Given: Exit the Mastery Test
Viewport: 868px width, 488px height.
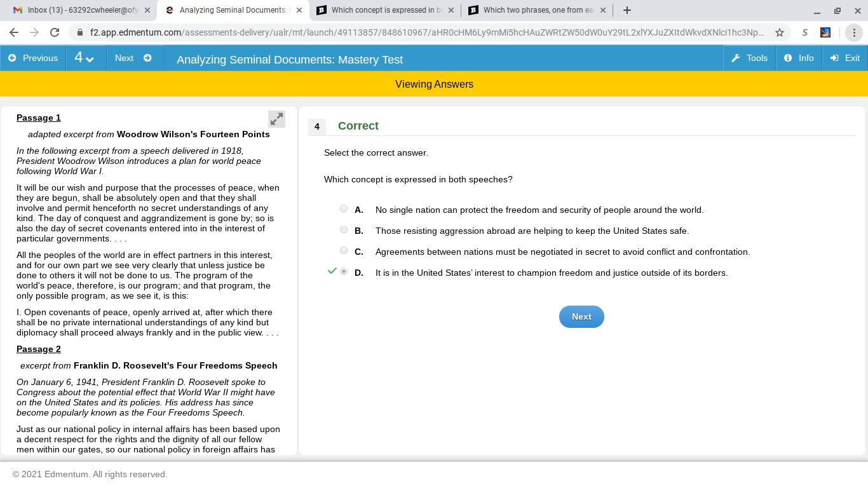Looking at the screenshot, I should click(x=845, y=58).
